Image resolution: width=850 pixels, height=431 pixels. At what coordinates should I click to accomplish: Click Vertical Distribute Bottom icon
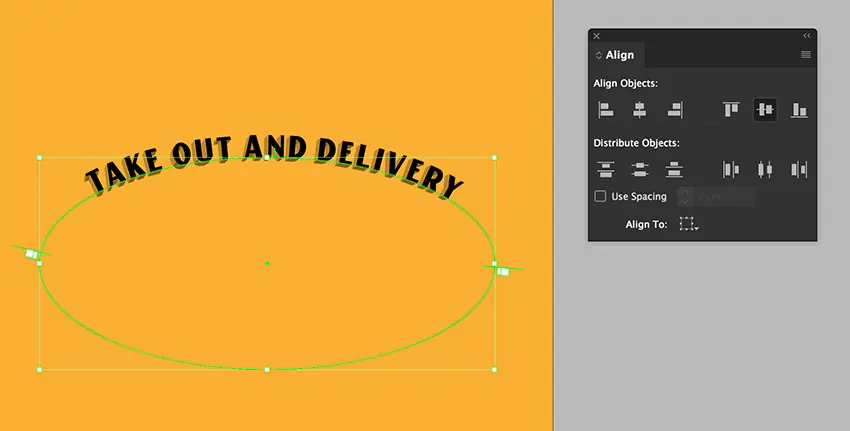pyautogui.click(x=674, y=170)
